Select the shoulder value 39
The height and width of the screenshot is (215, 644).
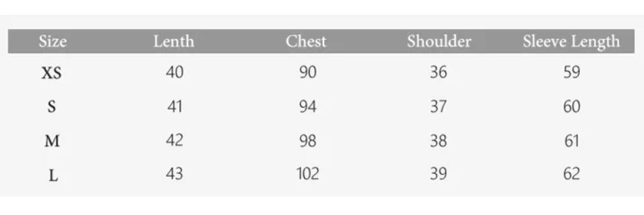click(439, 174)
